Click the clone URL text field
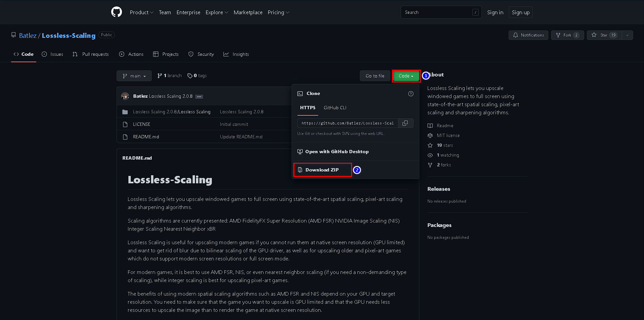This screenshot has height=320, width=644. click(348, 123)
